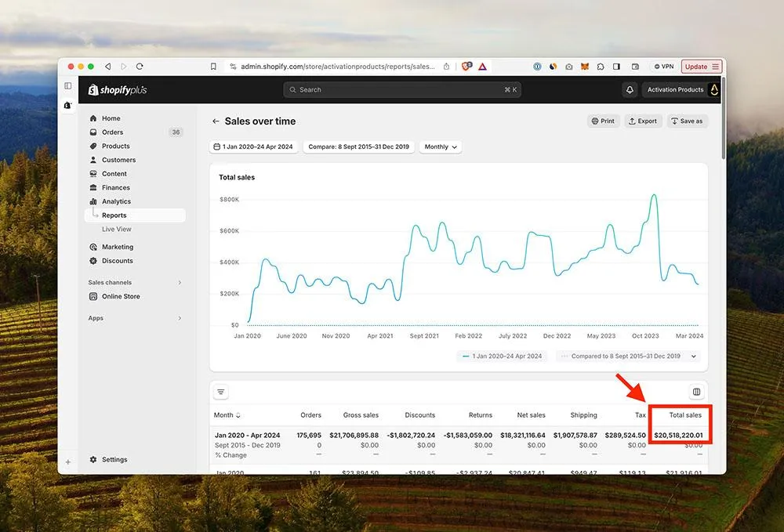Click the share icon in address bar
This screenshot has height=532, width=784.
click(x=446, y=67)
